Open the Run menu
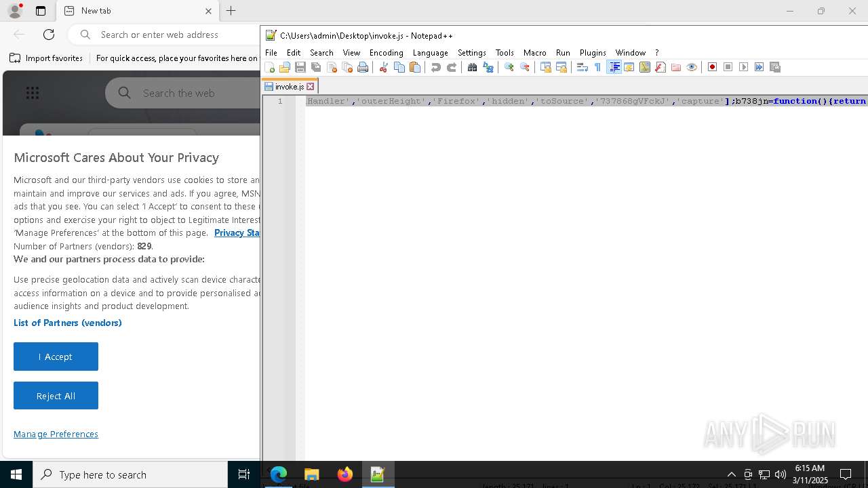The image size is (868, 488). pos(563,52)
